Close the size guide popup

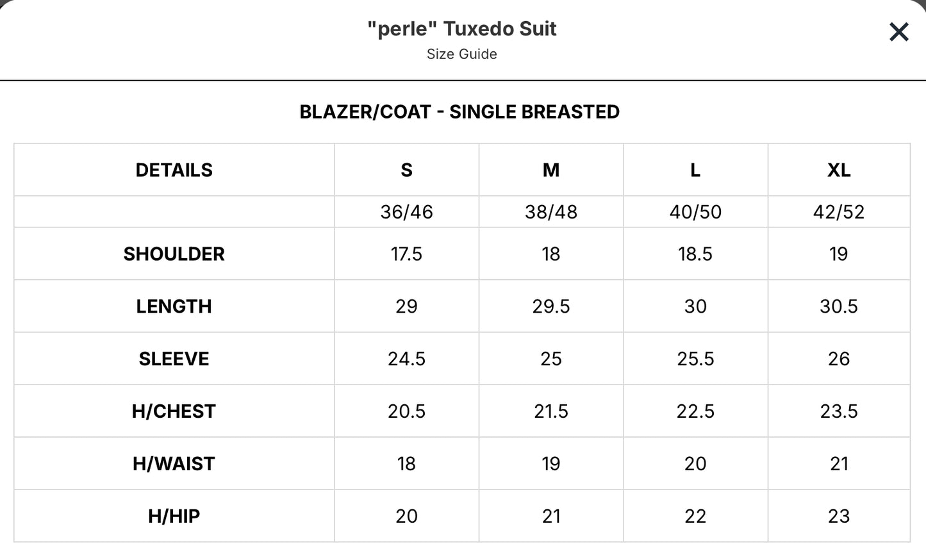tap(898, 31)
